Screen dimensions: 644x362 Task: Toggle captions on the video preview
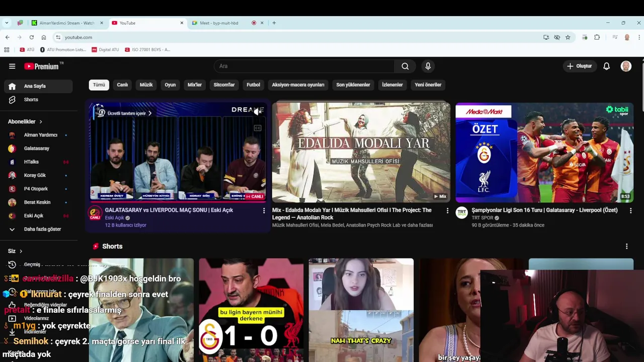pyautogui.click(x=258, y=128)
